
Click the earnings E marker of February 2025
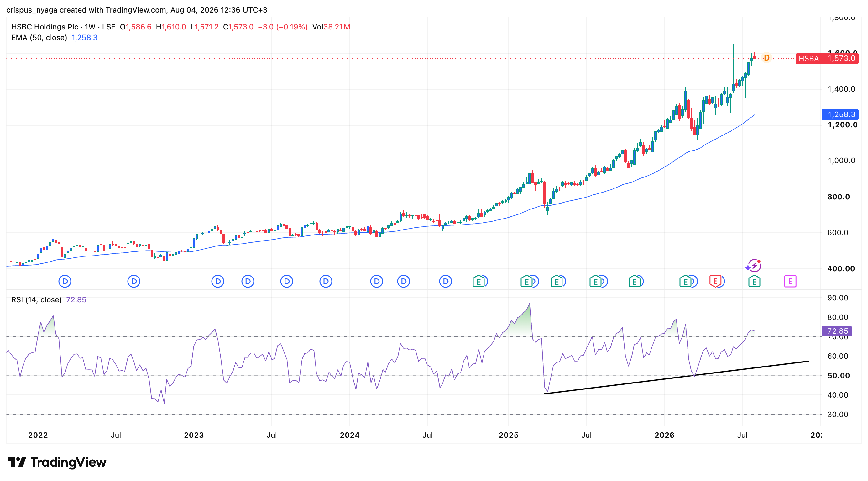[x=526, y=281]
